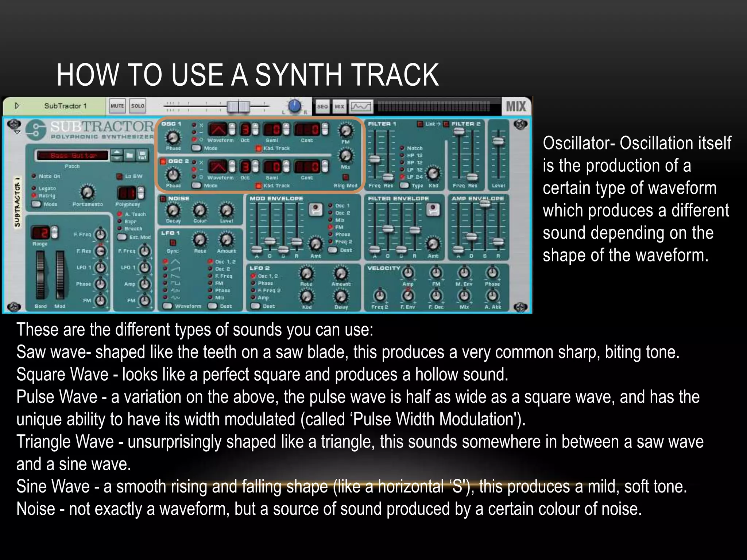Click the Ext. Mod select button
The height and width of the screenshot is (560, 747).
pyautogui.click(x=122, y=237)
